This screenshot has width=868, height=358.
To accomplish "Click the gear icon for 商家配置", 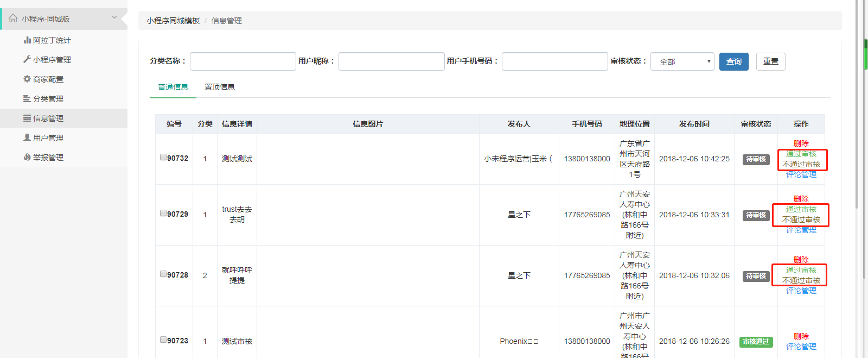I will pos(27,79).
